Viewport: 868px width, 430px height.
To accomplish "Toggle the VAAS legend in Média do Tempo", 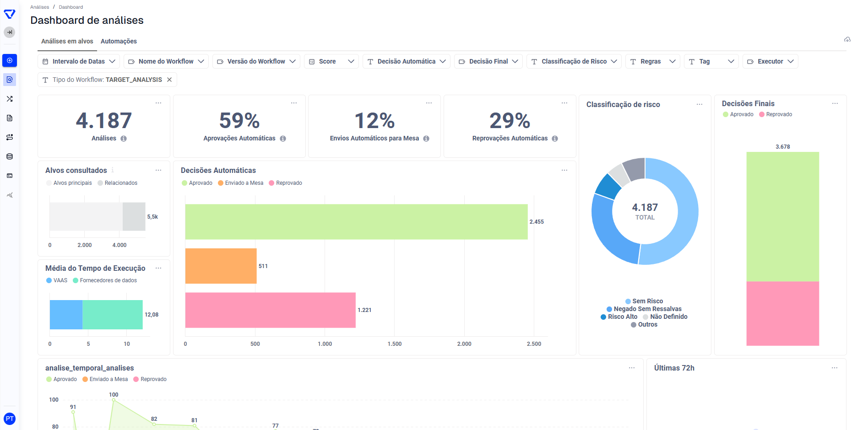I will (x=57, y=280).
